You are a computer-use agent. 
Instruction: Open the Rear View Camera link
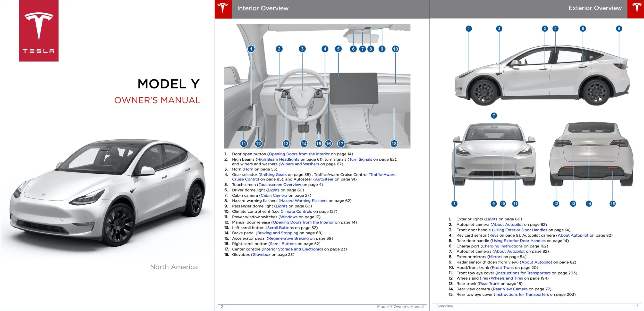click(x=510, y=289)
